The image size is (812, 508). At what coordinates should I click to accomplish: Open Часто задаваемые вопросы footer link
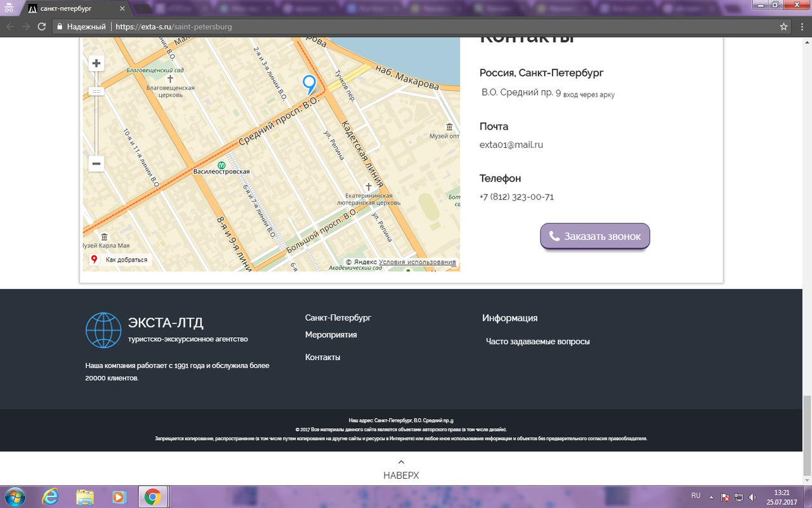(538, 342)
